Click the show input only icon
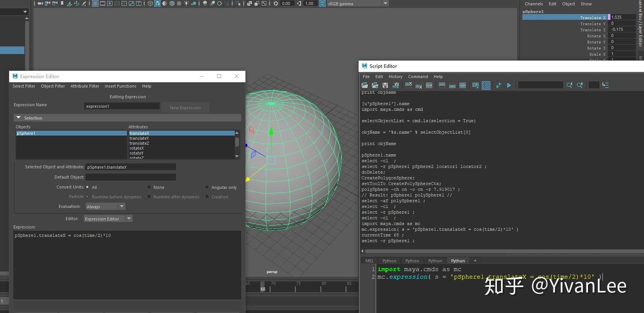644x313 pixels. click(452, 85)
